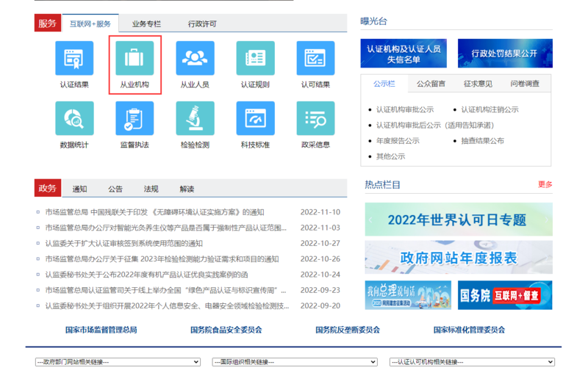Open notice about 智能光灸养生仪 products
Image resolution: width=588 pixels, height=373 pixels.
pyautogui.click(x=166, y=228)
